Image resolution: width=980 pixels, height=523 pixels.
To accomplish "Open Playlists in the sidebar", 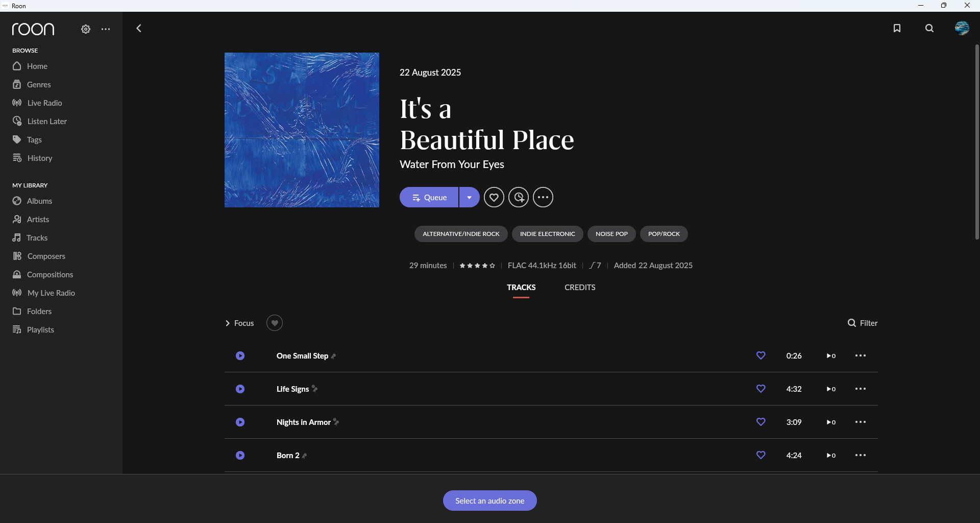I will coord(40,330).
